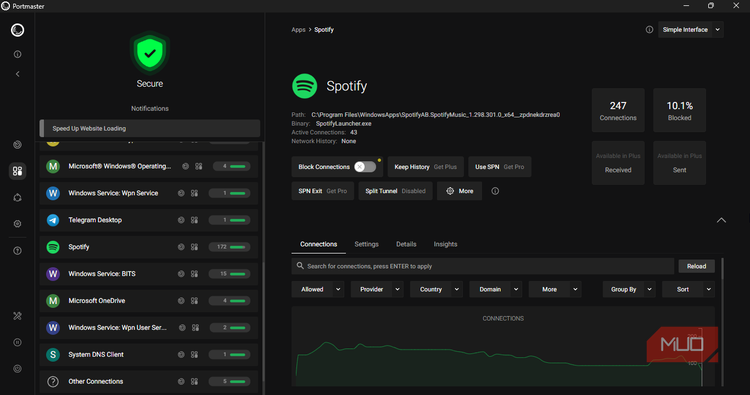This screenshot has width=750, height=395.
Task: Open the help question-mark sidebar icon
Action: tap(17, 251)
